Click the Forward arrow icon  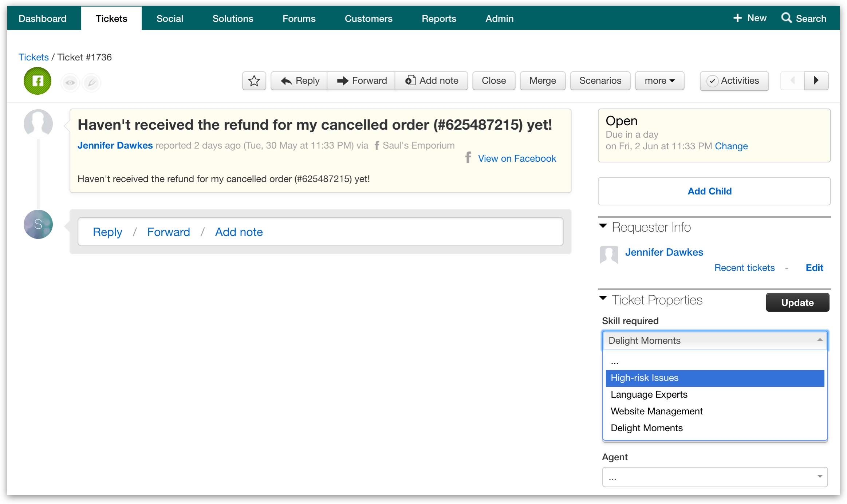click(x=343, y=80)
